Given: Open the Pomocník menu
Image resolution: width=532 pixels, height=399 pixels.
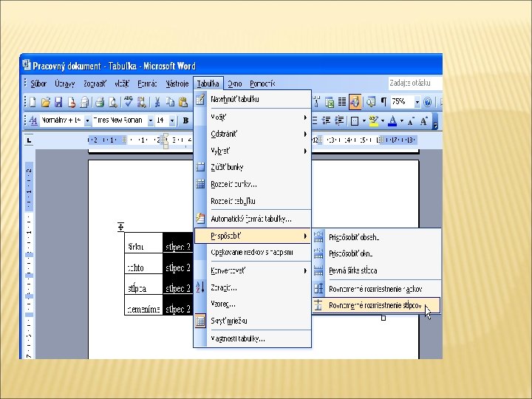Looking at the screenshot, I should pyautogui.click(x=262, y=83).
